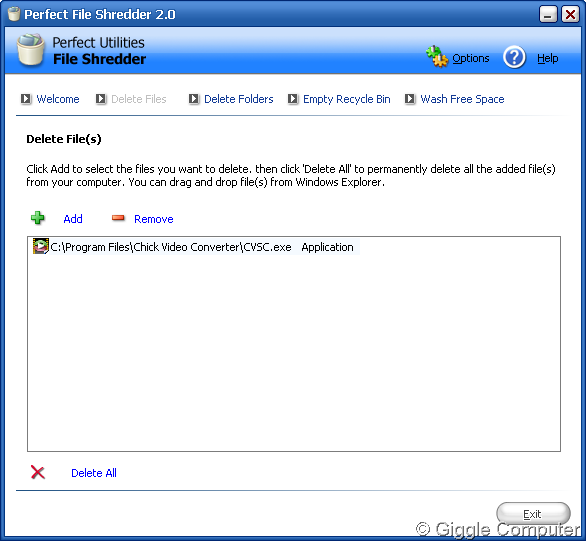Open the Welcome tab
This screenshot has height=541, width=586.
coord(58,99)
